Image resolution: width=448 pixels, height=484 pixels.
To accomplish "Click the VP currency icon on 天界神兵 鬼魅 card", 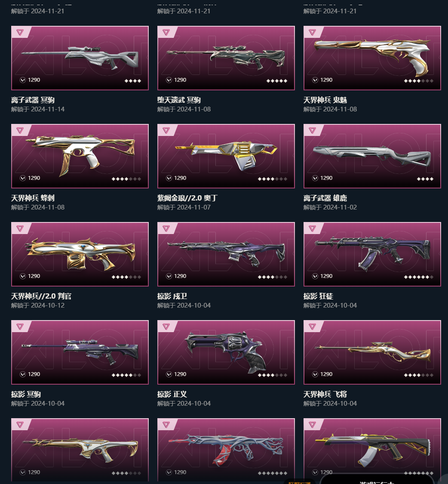I will [315, 80].
